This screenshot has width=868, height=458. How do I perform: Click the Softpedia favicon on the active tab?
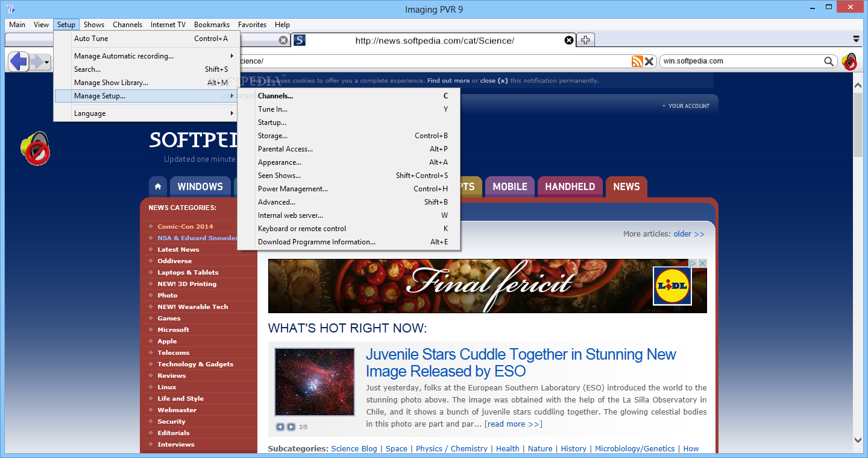(x=299, y=40)
